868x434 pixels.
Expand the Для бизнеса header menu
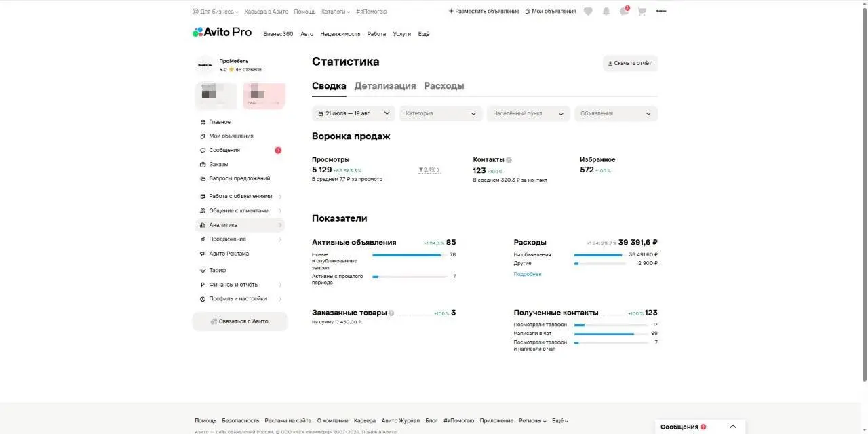point(216,12)
